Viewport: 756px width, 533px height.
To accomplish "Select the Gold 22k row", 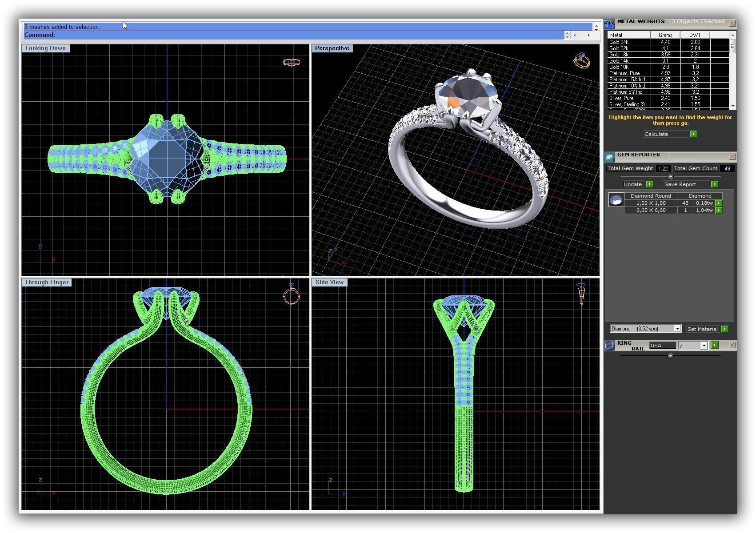I will 668,48.
